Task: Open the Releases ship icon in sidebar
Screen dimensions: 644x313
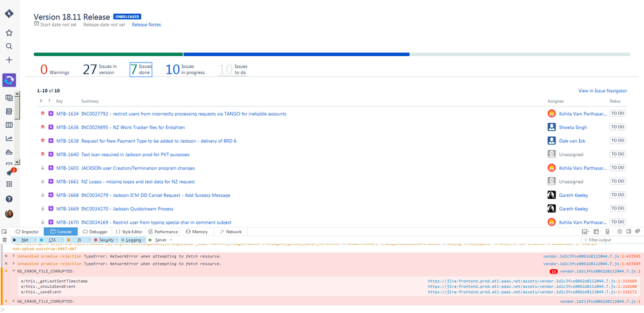Action: (9, 152)
